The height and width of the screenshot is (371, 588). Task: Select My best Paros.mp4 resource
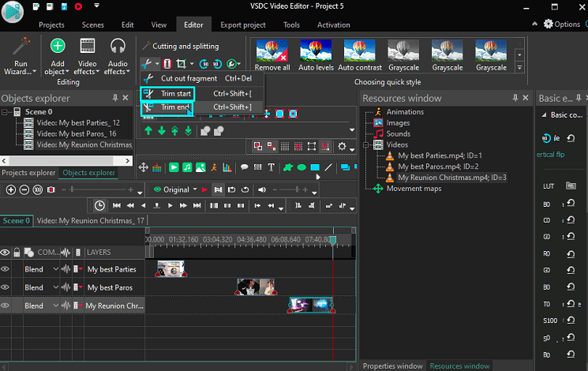click(438, 167)
